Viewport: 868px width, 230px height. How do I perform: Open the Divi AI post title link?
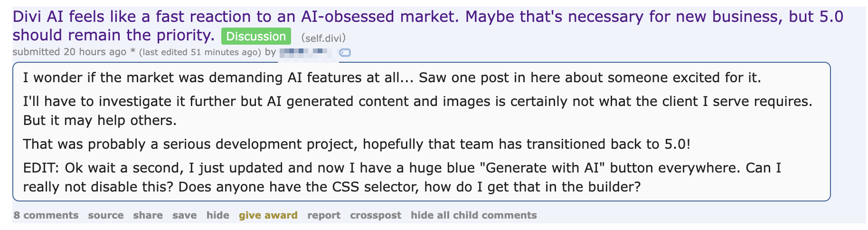pyautogui.click(x=428, y=26)
